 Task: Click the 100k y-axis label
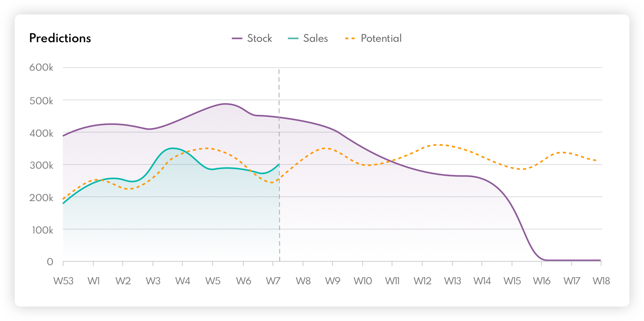tap(42, 230)
